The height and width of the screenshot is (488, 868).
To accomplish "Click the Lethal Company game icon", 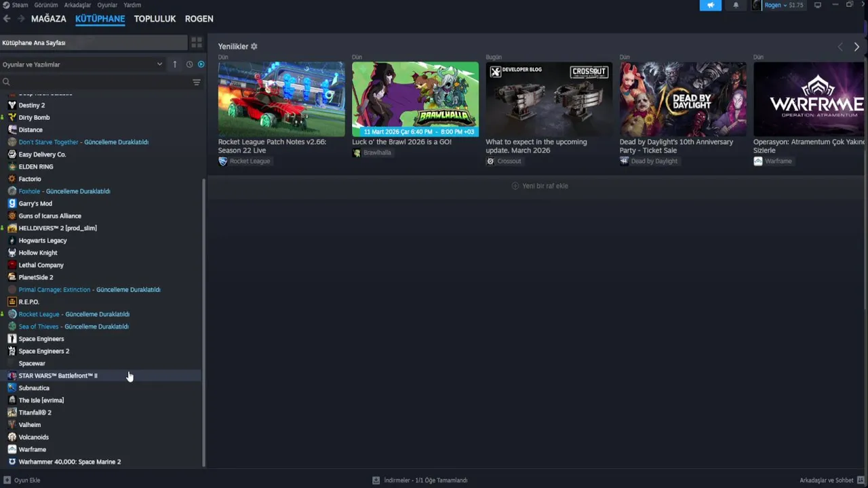I will coord(12,265).
